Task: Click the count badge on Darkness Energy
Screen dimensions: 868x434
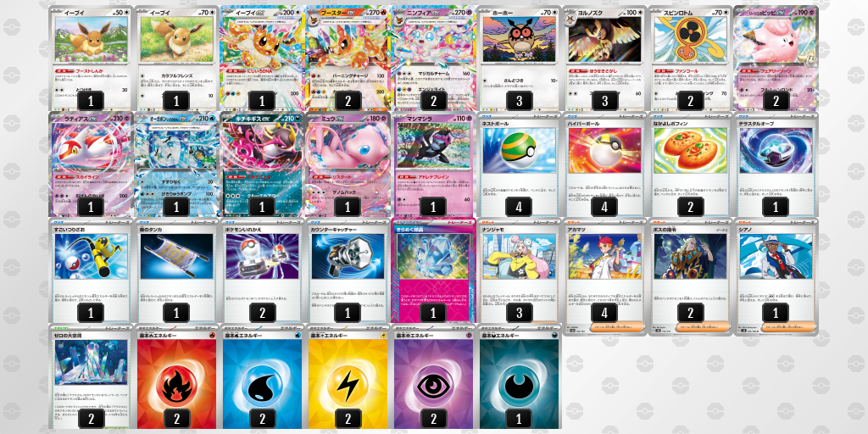Action: coord(520,419)
